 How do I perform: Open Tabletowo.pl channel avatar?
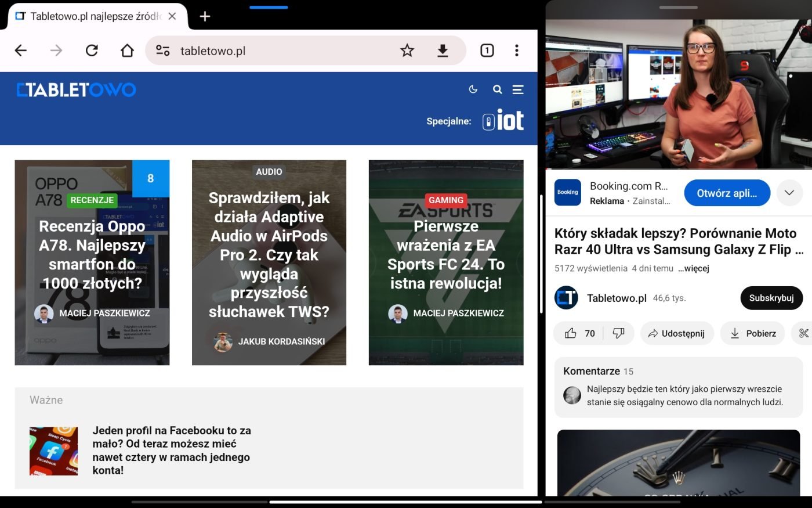tap(566, 298)
